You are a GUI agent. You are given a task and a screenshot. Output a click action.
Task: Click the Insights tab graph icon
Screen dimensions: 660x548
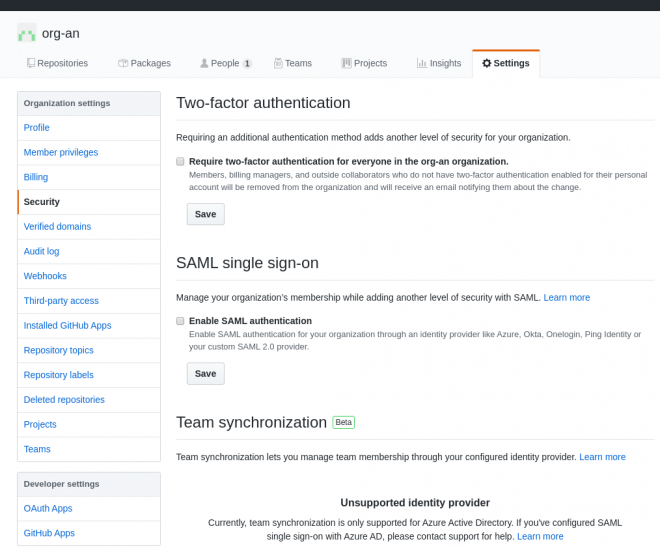point(421,63)
